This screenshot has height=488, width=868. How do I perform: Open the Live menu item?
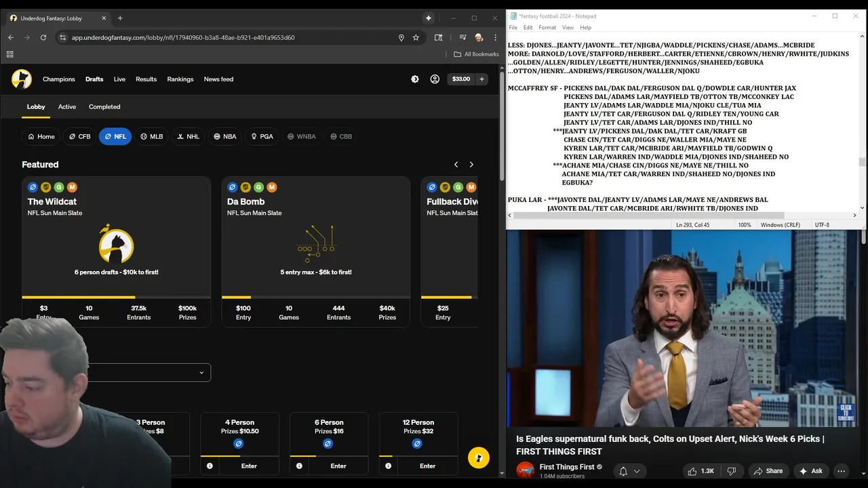pos(119,79)
